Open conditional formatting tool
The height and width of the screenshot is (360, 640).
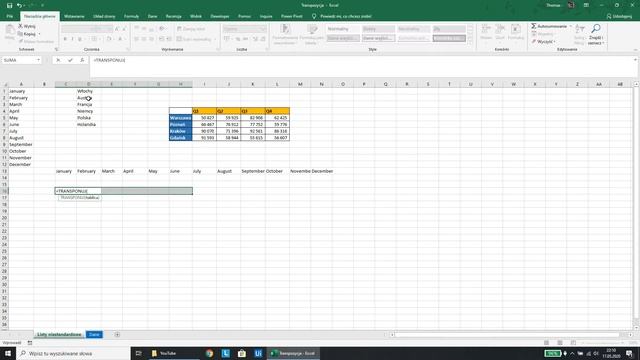[x=285, y=34]
